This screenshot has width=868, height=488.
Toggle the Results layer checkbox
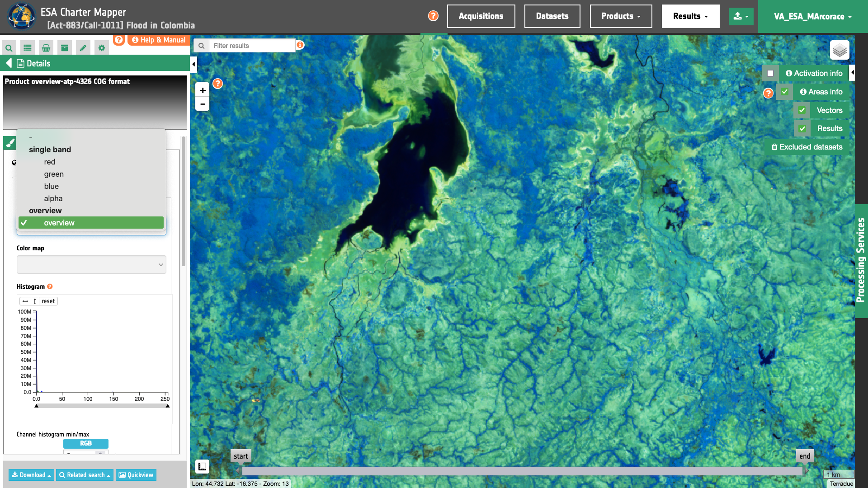coord(802,129)
